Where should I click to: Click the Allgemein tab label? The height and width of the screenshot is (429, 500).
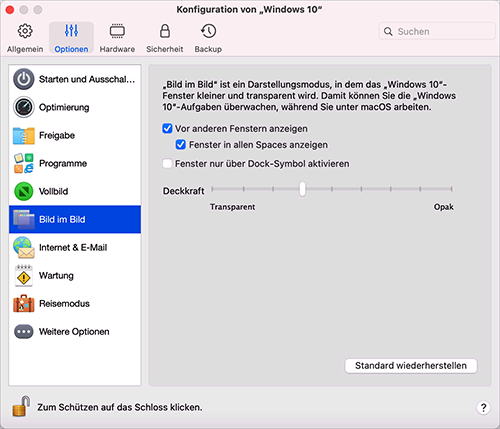(x=25, y=49)
